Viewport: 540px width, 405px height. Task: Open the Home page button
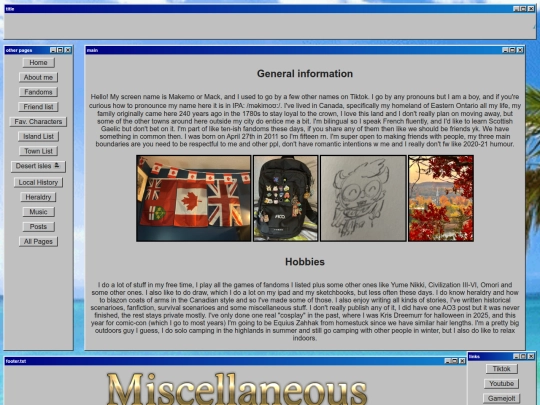coord(38,63)
